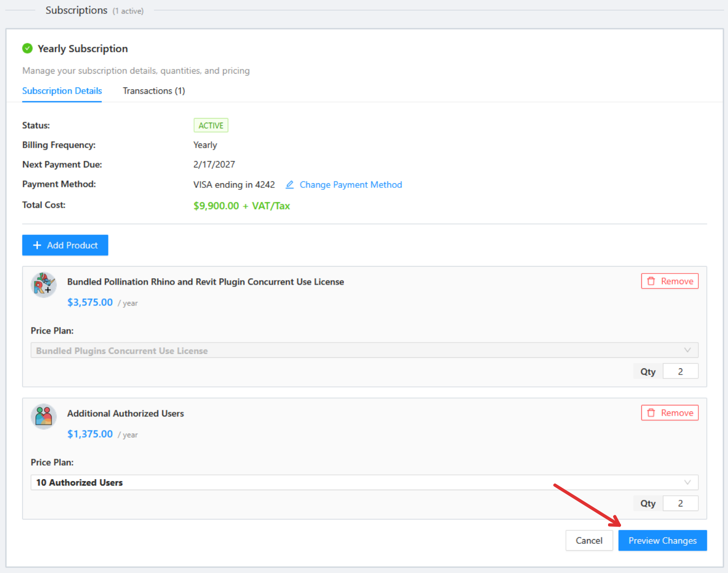The image size is (728, 573).
Task: Focus the Qty field for Additional Authorized Users
Action: tap(680, 504)
